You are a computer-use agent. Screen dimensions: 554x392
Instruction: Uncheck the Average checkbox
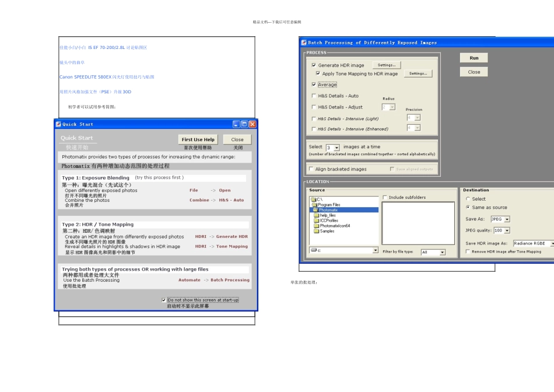pyautogui.click(x=314, y=85)
